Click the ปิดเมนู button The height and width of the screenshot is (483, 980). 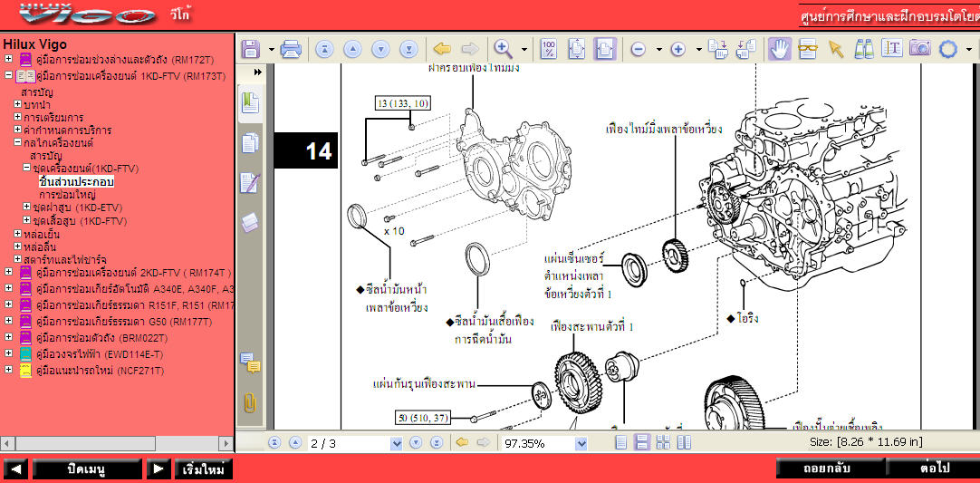click(x=86, y=469)
